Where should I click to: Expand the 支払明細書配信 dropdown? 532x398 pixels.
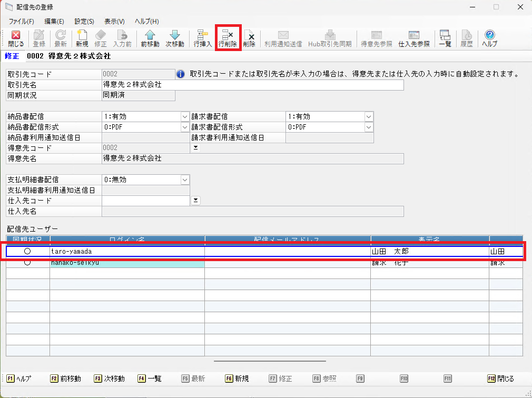coord(184,180)
